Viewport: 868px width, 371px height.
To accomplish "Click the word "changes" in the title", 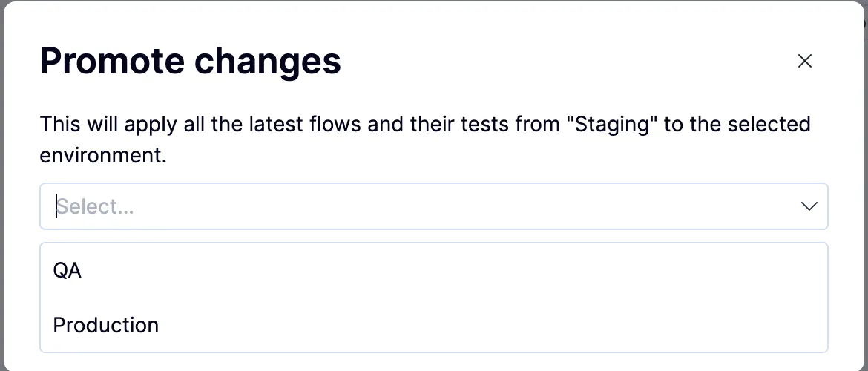I will (x=268, y=61).
